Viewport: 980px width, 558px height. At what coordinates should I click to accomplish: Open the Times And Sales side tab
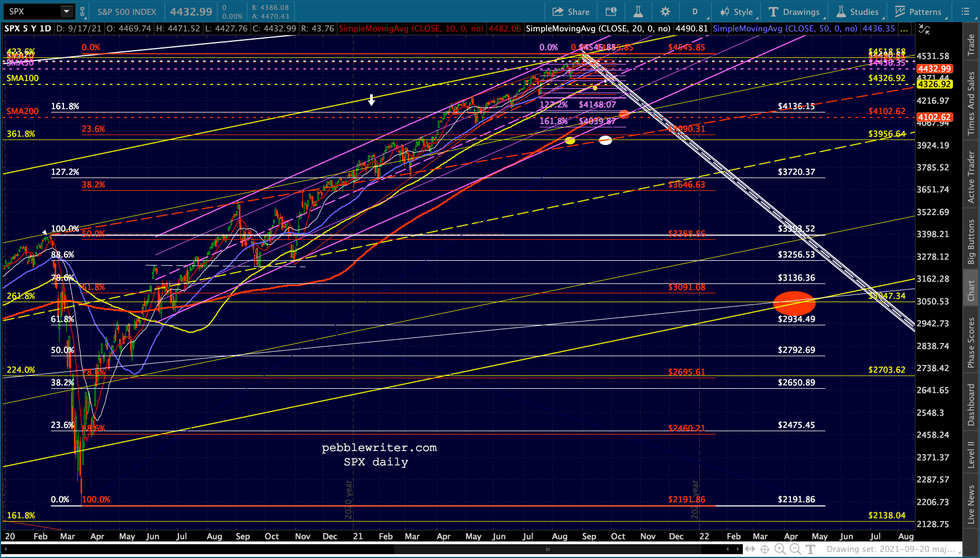tap(971, 104)
